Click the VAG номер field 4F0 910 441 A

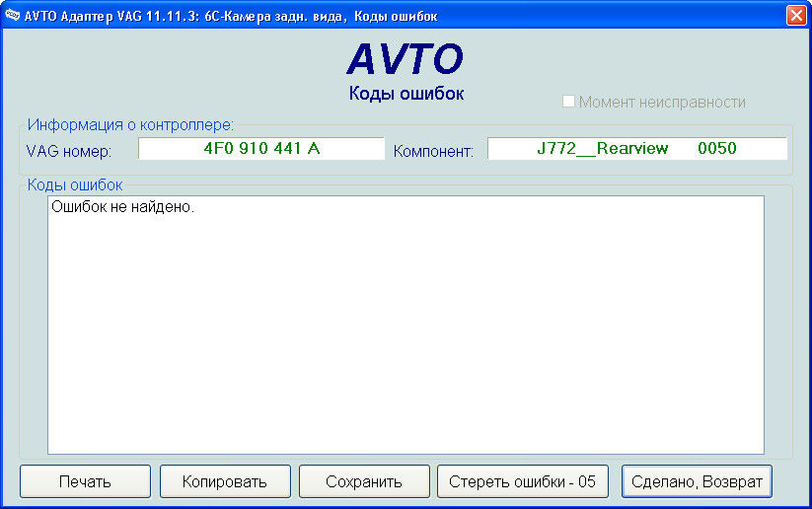tap(261, 149)
